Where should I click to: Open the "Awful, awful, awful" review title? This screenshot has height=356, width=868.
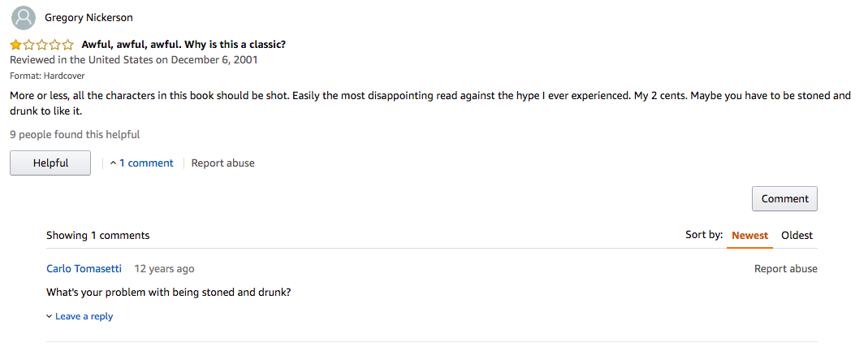[x=184, y=45]
